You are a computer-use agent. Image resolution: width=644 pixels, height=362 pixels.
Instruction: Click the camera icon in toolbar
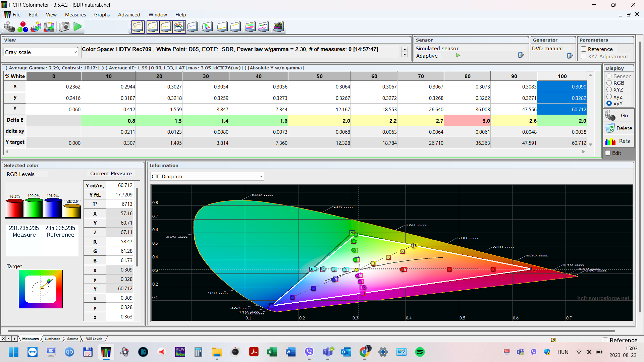click(64, 27)
